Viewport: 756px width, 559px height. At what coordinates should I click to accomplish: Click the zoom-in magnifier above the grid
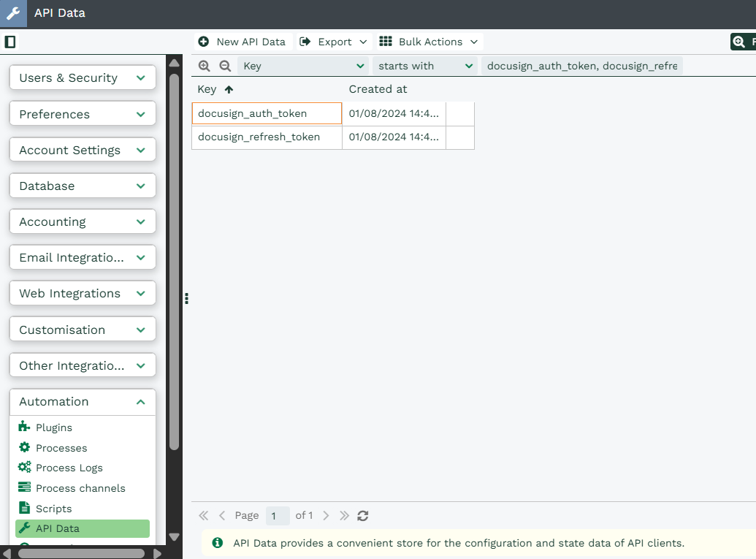pos(205,66)
